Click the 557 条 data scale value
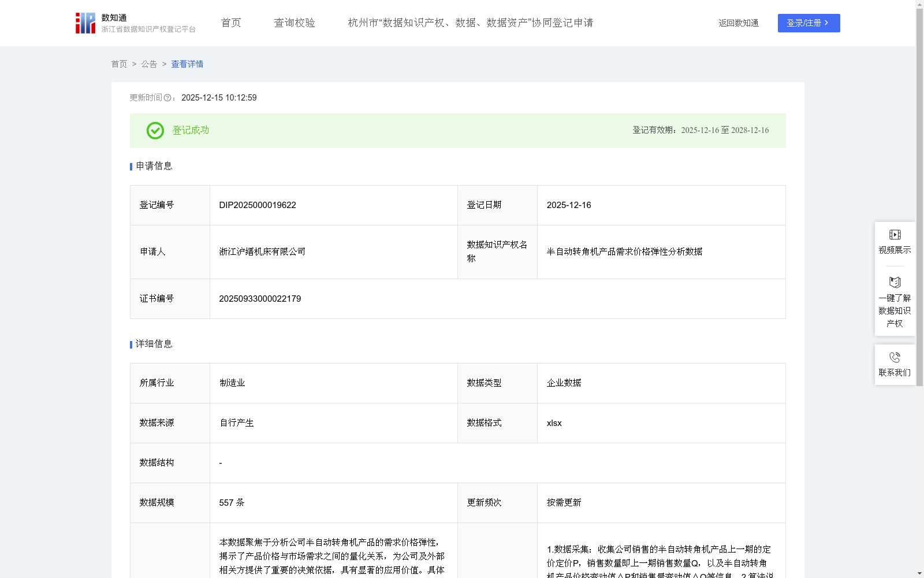The width and height of the screenshot is (924, 578). (232, 502)
